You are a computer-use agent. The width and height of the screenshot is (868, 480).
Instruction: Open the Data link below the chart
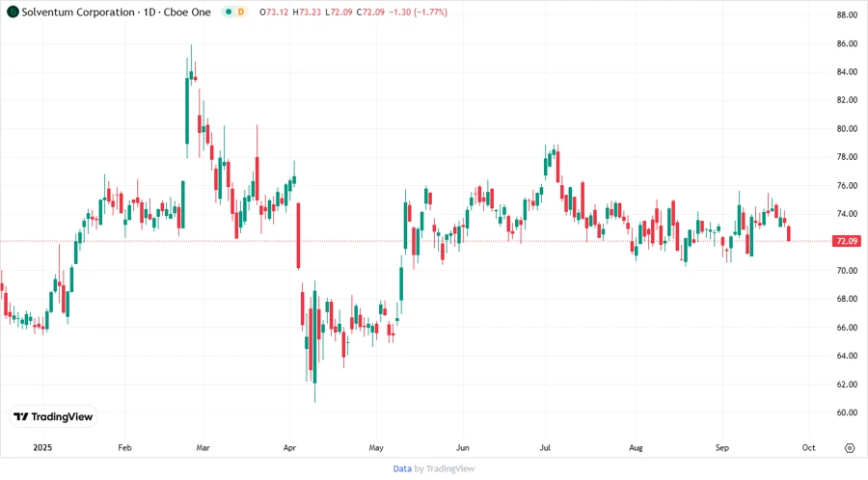pyautogui.click(x=402, y=468)
